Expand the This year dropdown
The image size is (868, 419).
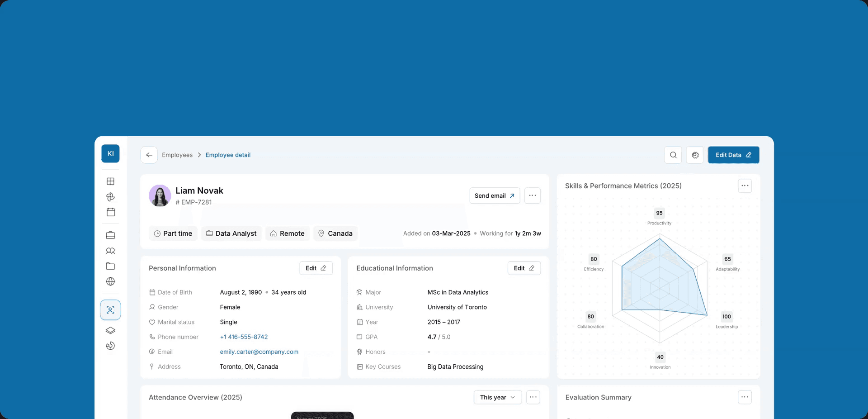click(497, 397)
